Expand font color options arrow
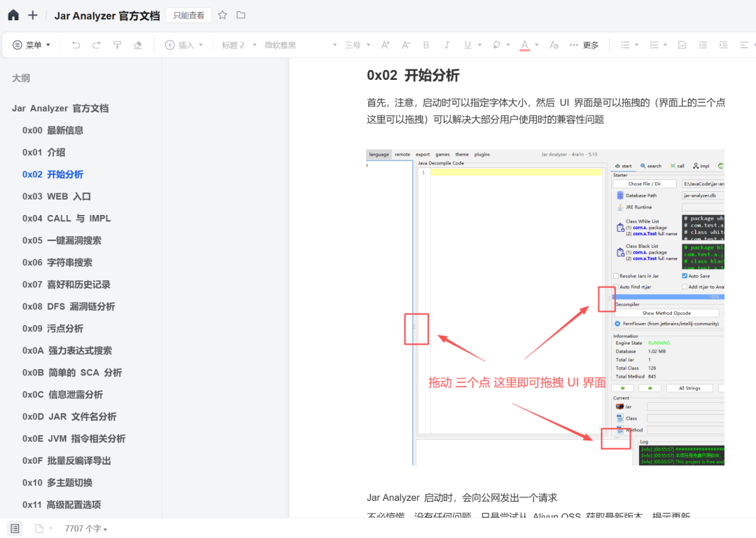This screenshot has width=756, height=538. 537,45
